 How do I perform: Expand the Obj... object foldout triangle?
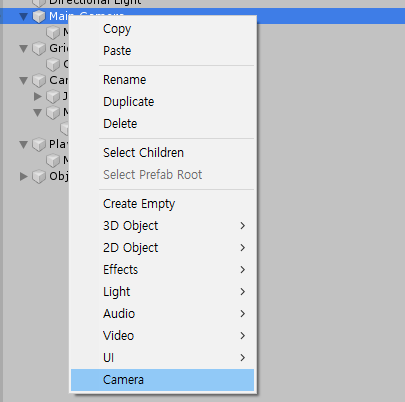coord(23,176)
